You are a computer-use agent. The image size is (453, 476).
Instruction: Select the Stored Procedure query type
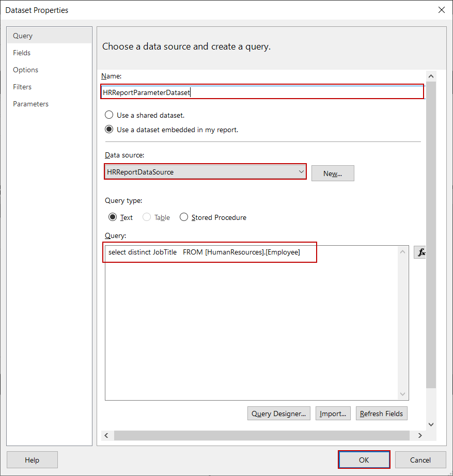(184, 217)
